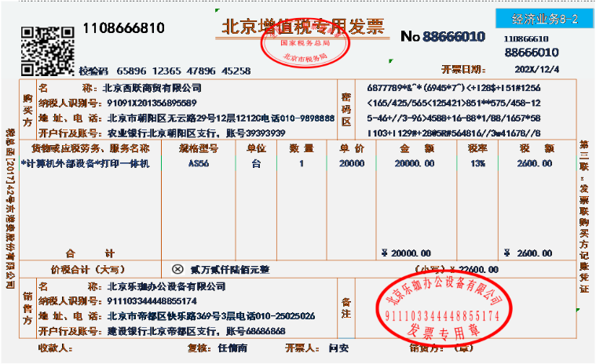Click buyer address 北京市朝阳区无云路29号

(162, 118)
